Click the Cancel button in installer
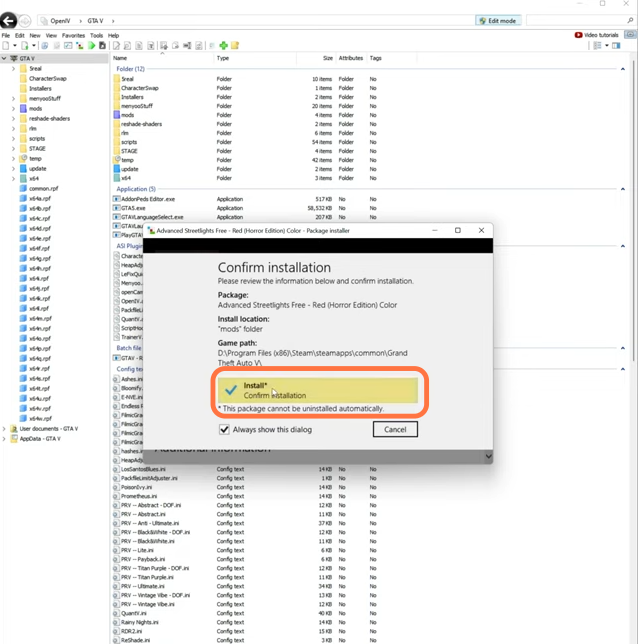The width and height of the screenshot is (638, 644). (394, 430)
